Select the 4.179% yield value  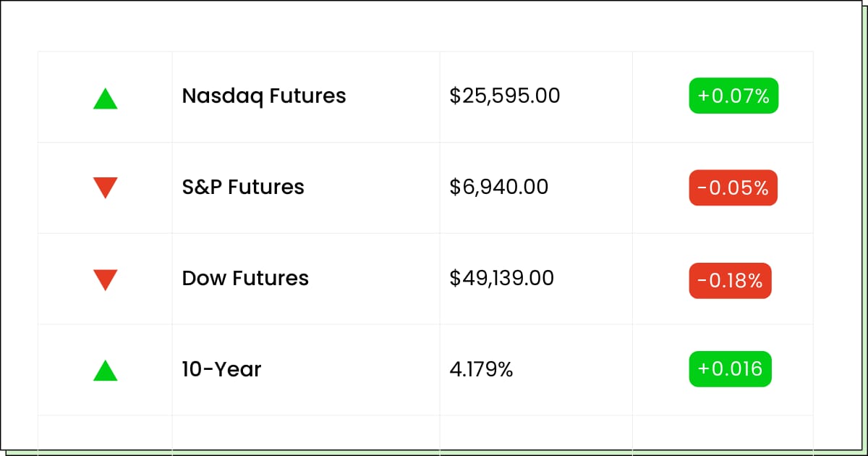482,369
